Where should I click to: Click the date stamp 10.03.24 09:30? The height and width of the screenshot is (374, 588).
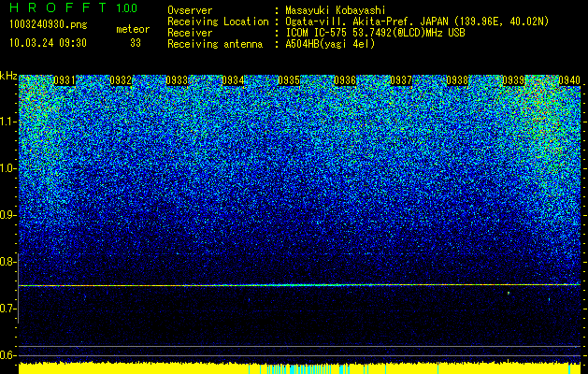pyautogui.click(x=48, y=43)
